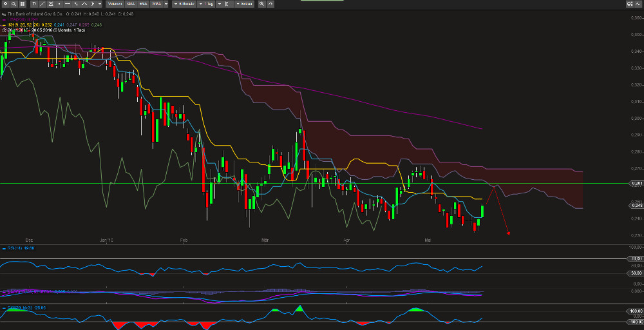Click the zoom in magnifier icon

click(x=261, y=4)
